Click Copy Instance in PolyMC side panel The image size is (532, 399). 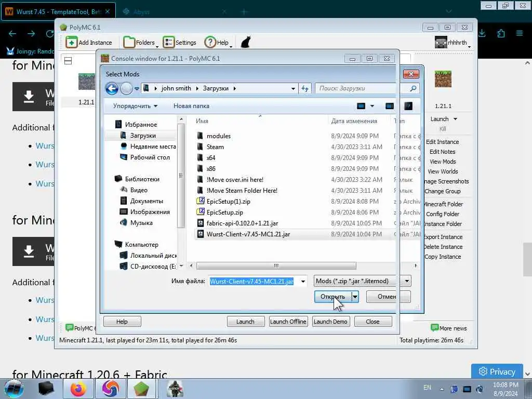click(443, 257)
